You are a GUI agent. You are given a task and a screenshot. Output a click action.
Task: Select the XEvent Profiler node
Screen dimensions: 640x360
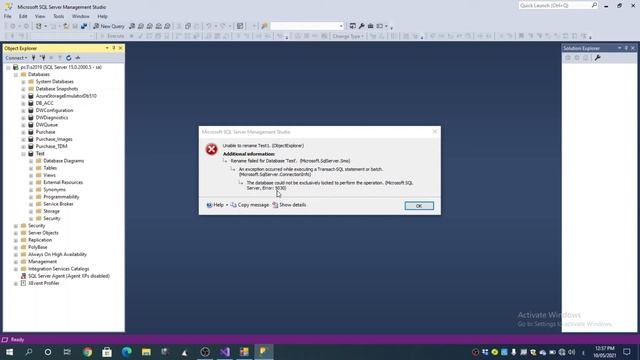pyautogui.click(x=43, y=283)
